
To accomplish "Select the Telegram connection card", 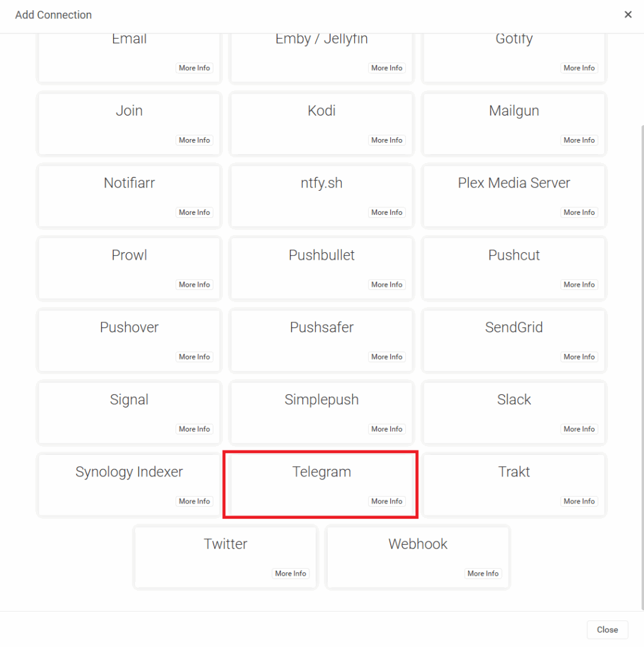I will (321, 485).
